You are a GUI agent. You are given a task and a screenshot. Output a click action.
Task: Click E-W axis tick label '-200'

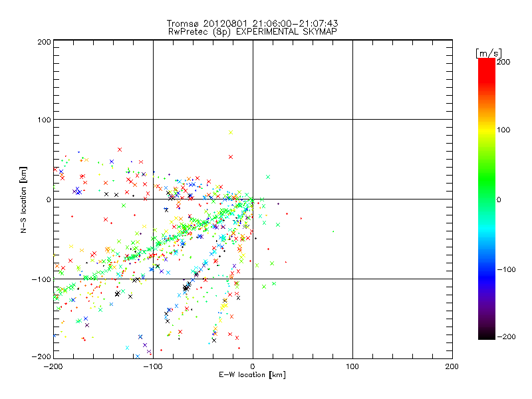[x=53, y=366]
